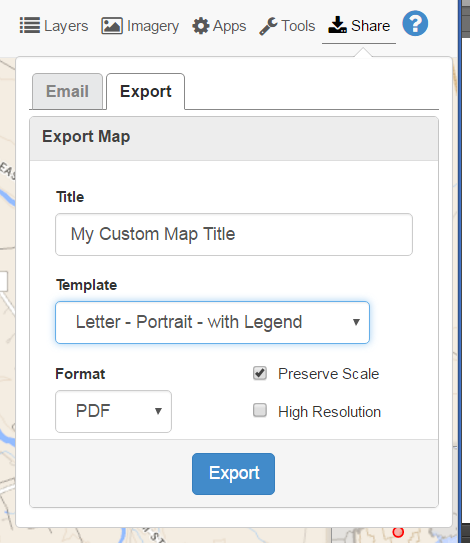
Task: Open help via the question mark icon
Action: pos(415,24)
